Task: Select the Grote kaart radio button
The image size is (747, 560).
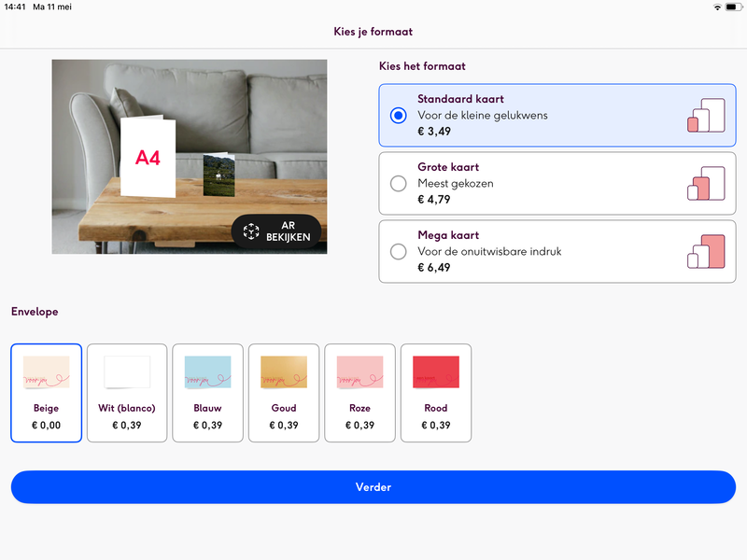Action: (399, 183)
